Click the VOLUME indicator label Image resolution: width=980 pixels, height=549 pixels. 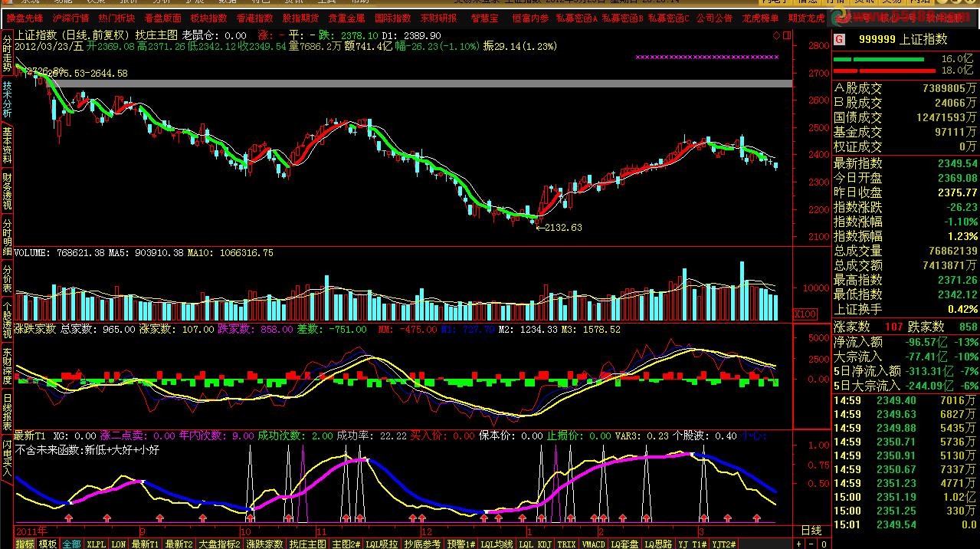[31, 252]
